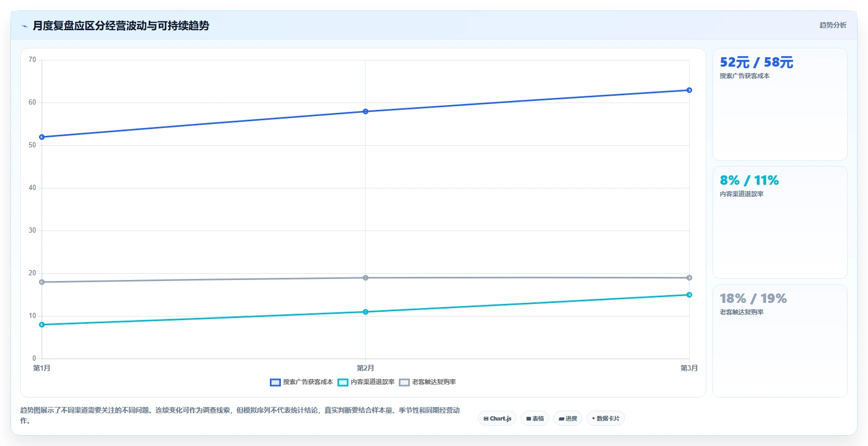The width and height of the screenshot is (868, 446).
Task: Click the teal 第1月 data point at 8
Action: 42,325
